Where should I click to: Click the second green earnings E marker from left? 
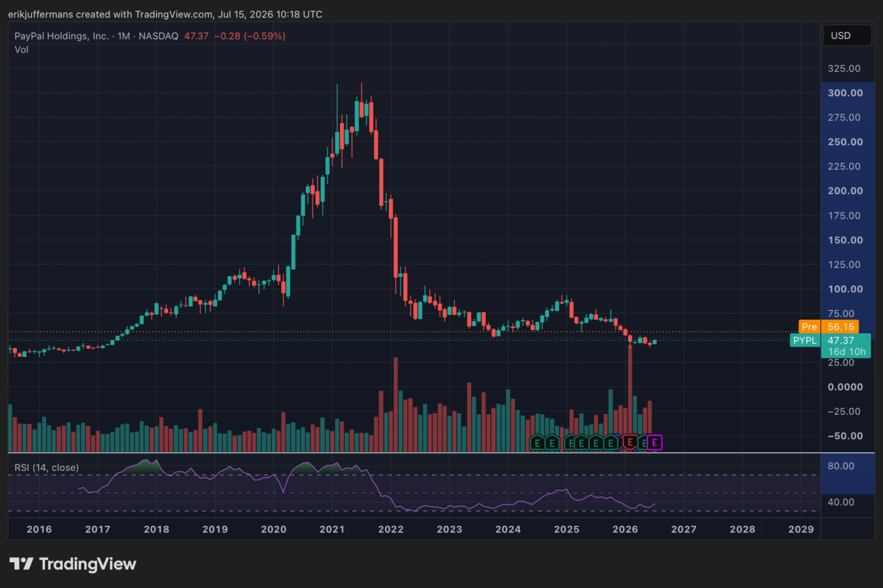(x=552, y=443)
